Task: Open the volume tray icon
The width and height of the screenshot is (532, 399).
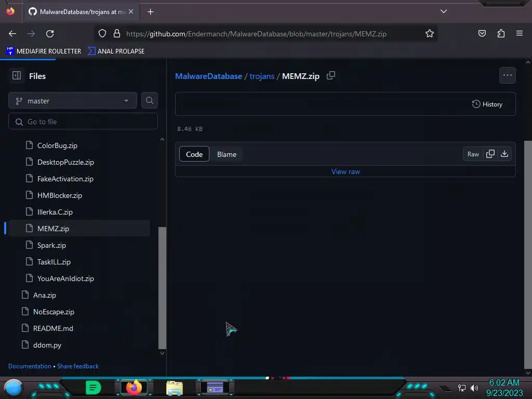Action: coord(474,388)
